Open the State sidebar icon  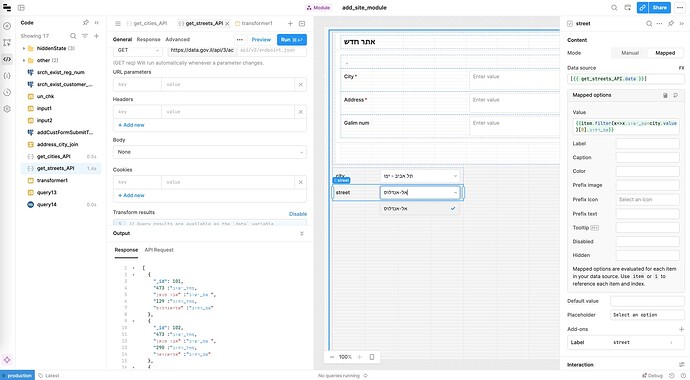pos(7,76)
